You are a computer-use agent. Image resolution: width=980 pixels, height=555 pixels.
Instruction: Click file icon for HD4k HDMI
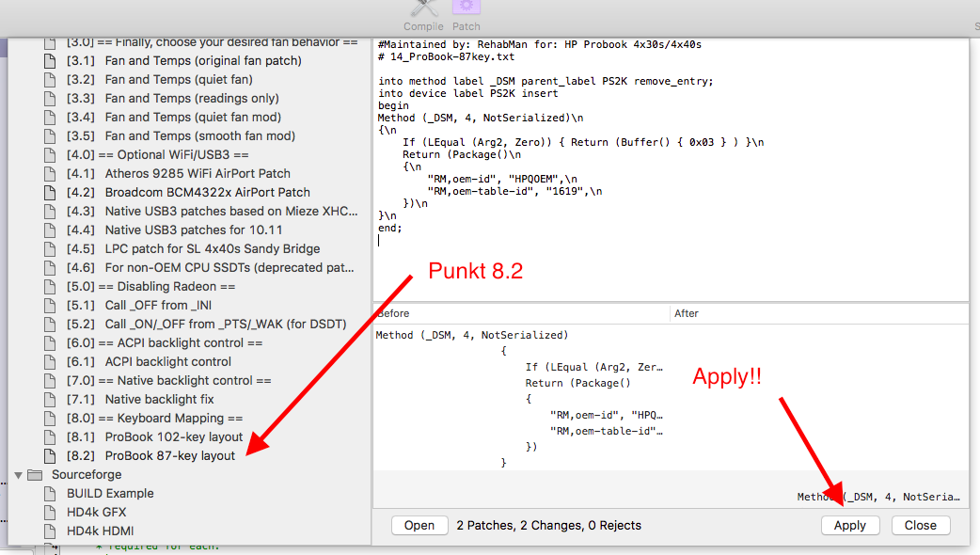pos(50,531)
